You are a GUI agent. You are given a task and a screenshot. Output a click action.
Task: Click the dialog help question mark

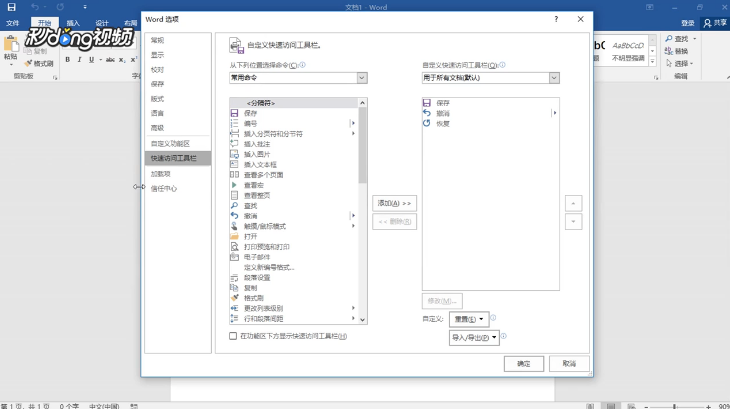tap(556, 19)
